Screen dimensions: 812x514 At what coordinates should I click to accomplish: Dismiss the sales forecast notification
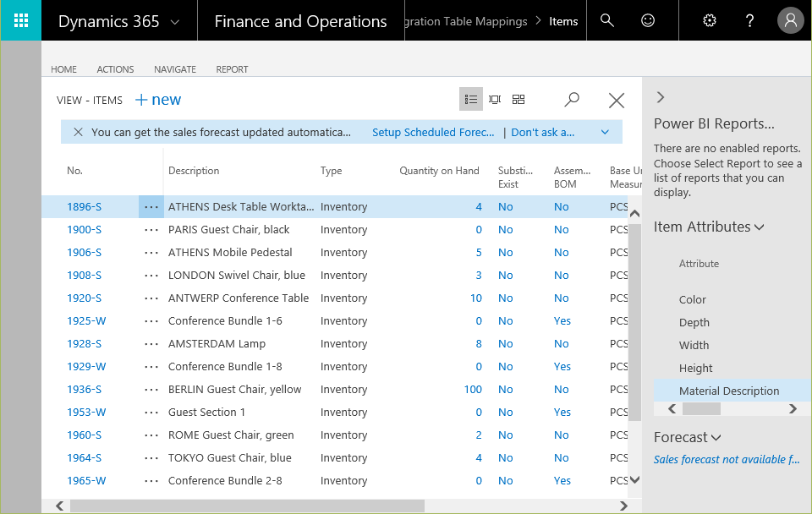(78, 132)
